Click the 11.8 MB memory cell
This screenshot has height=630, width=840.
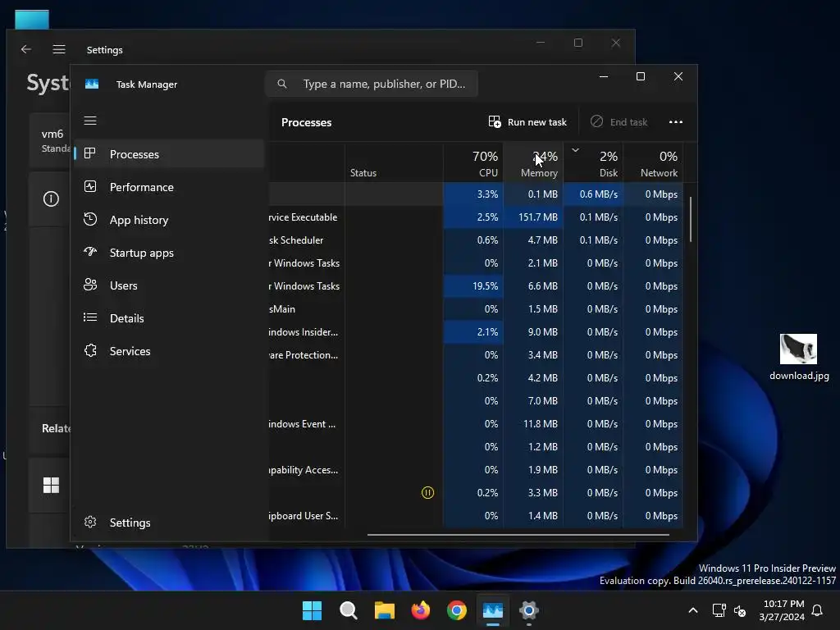533,424
